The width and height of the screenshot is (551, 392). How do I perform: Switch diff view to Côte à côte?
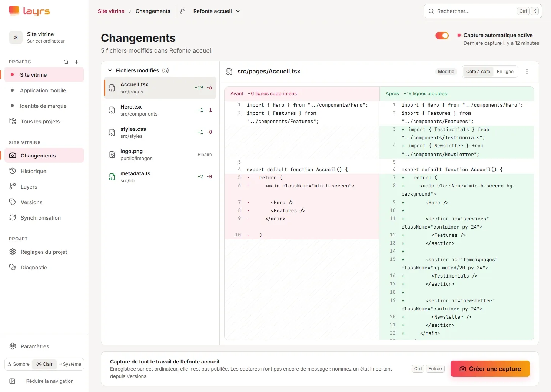(x=478, y=72)
